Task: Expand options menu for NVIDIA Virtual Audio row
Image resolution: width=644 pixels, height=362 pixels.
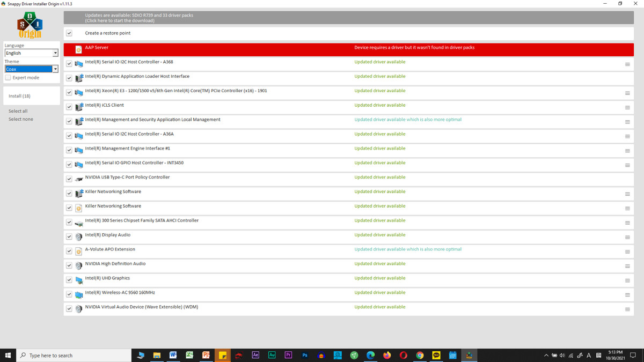Action: [627, 309]
